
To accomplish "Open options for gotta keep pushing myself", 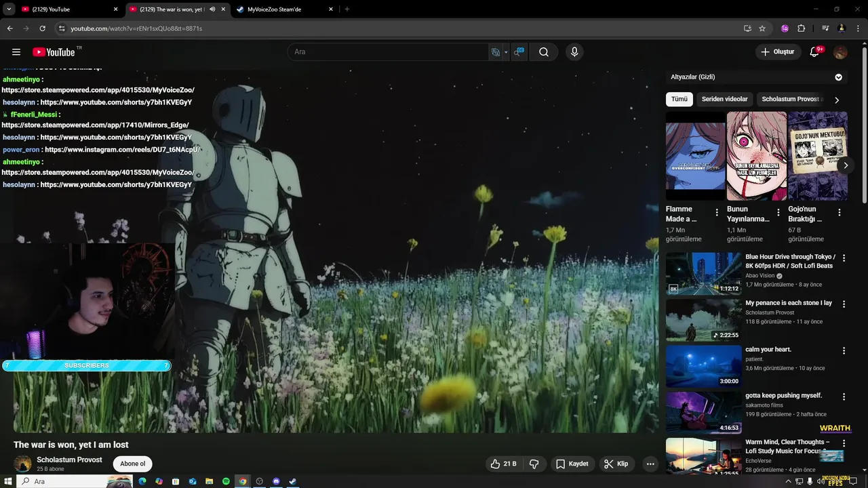I will [x=844, y=397].
